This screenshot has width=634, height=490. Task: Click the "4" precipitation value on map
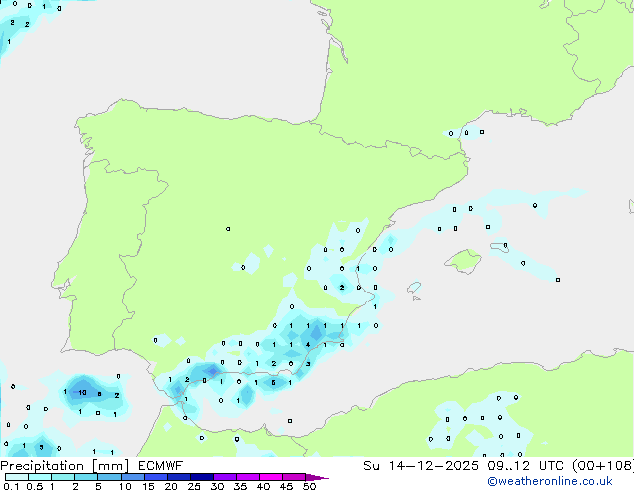(x=308, y=345)
